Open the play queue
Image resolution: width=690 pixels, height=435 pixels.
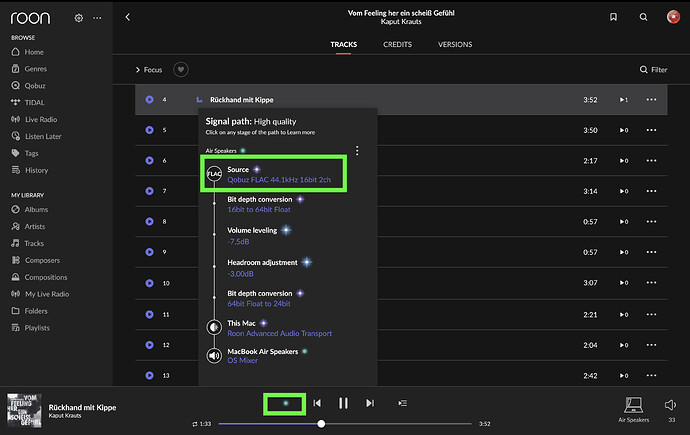click(402, 403)
